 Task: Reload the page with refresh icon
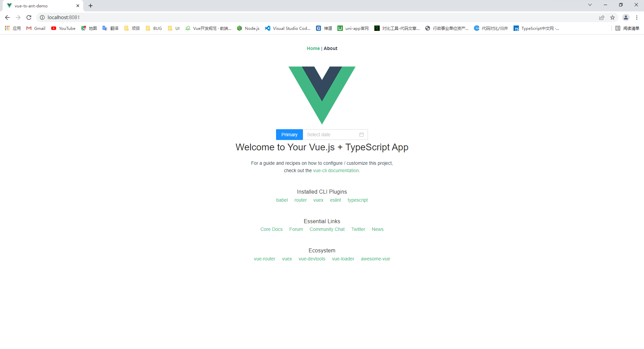click(x=29, y=17)
